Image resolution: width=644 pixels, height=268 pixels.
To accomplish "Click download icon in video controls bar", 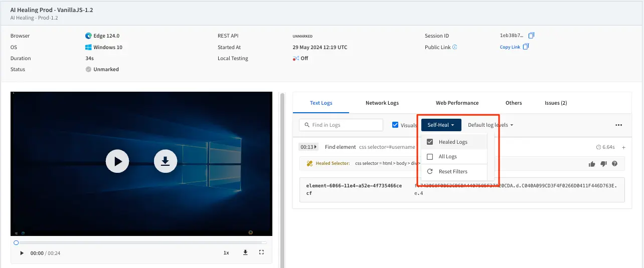I will pyautogui.click(x=245, y=252).
